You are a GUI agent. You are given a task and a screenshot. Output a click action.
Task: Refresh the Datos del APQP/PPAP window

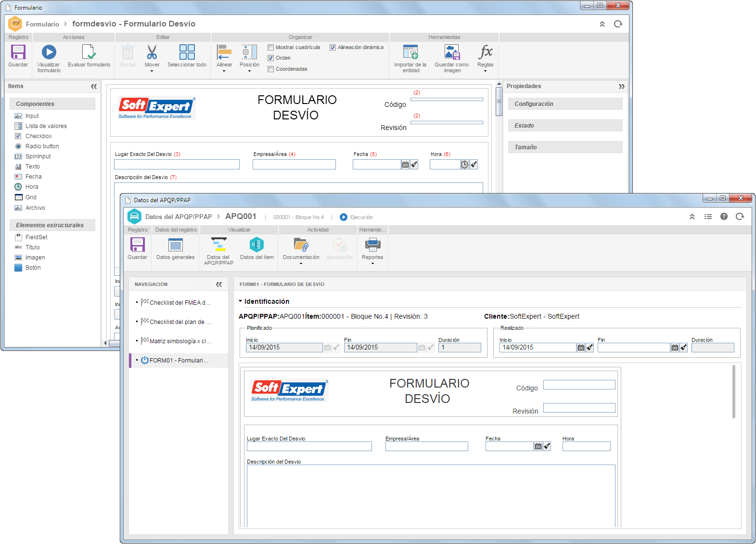[x=740, y=217]
